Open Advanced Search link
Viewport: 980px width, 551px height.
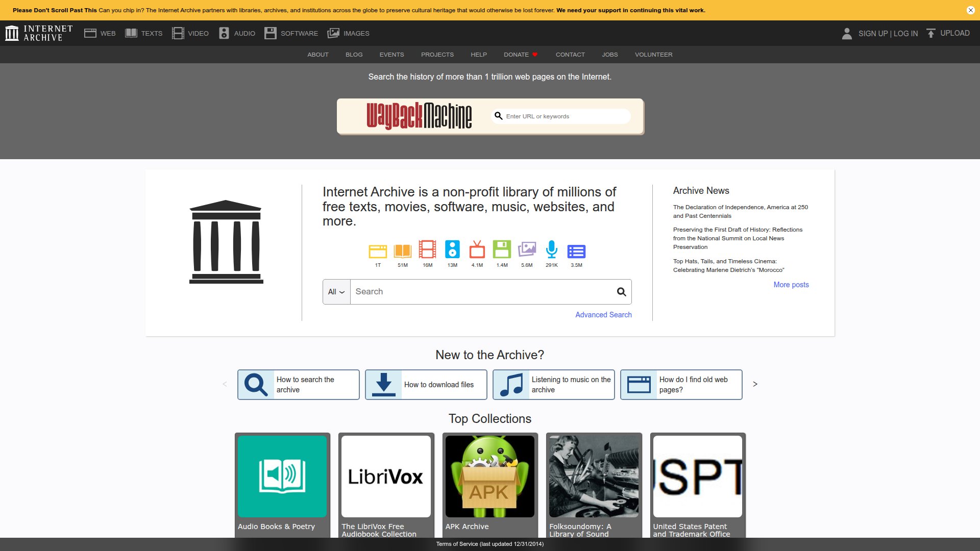coord(604,315)
